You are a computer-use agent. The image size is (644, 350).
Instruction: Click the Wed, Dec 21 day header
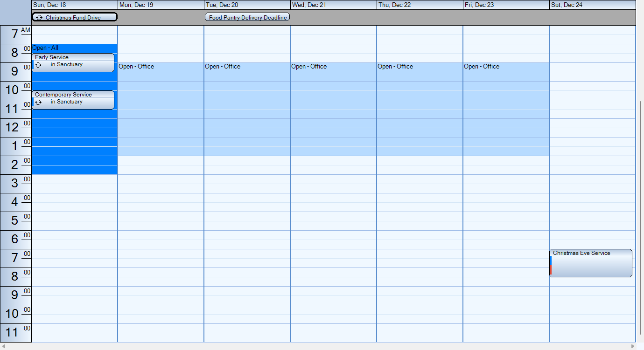[333, 5]
